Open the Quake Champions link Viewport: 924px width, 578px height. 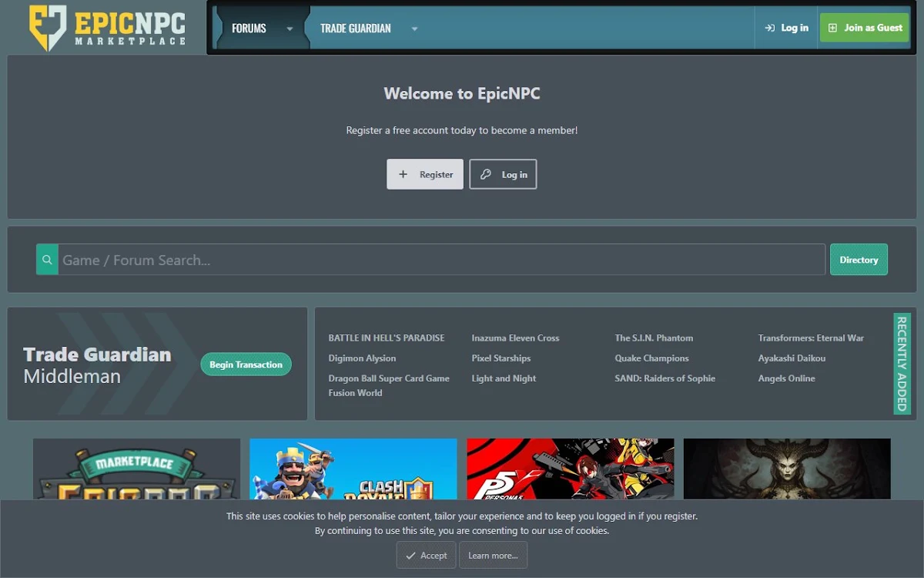(651, 358)
